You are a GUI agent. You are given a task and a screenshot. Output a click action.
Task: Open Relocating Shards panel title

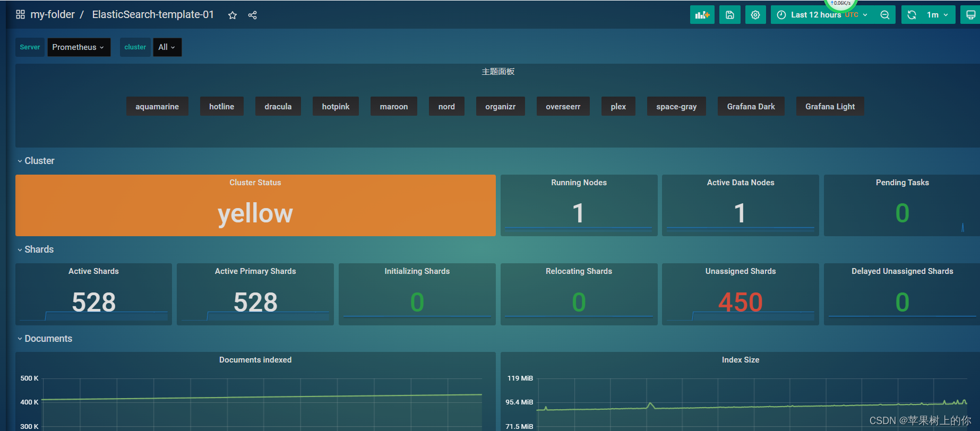point(579,271)
